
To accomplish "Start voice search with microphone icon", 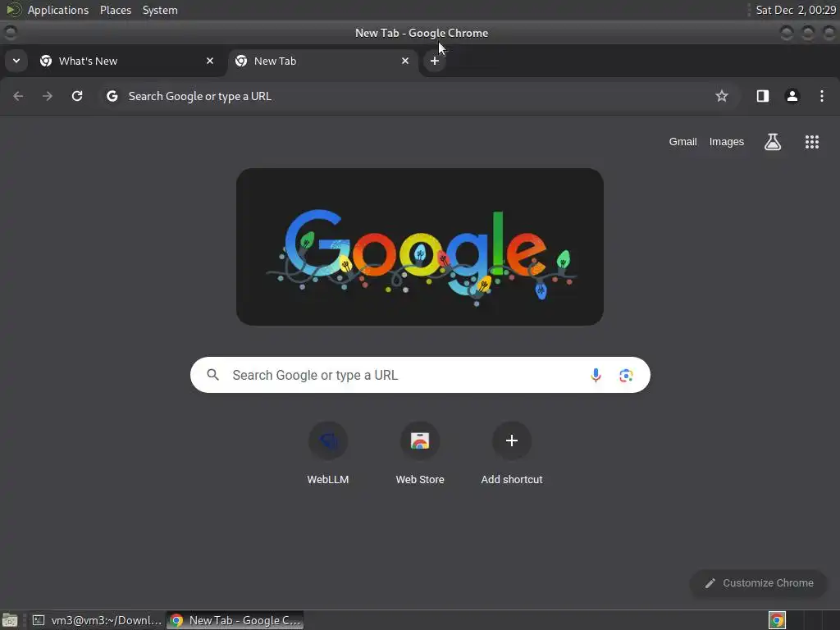I will click(x=596, y=375).
